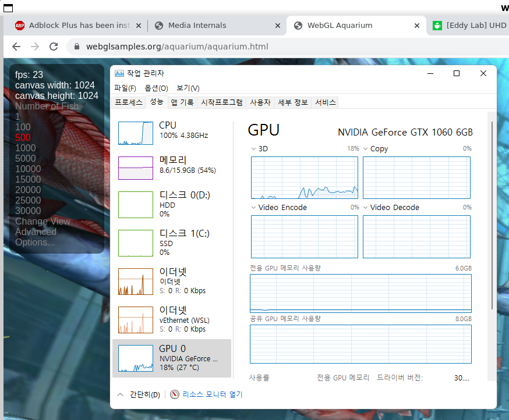Set number of fish to 5000
The height and width of the screenshot is (420, 509).
[x=25, y=158]
